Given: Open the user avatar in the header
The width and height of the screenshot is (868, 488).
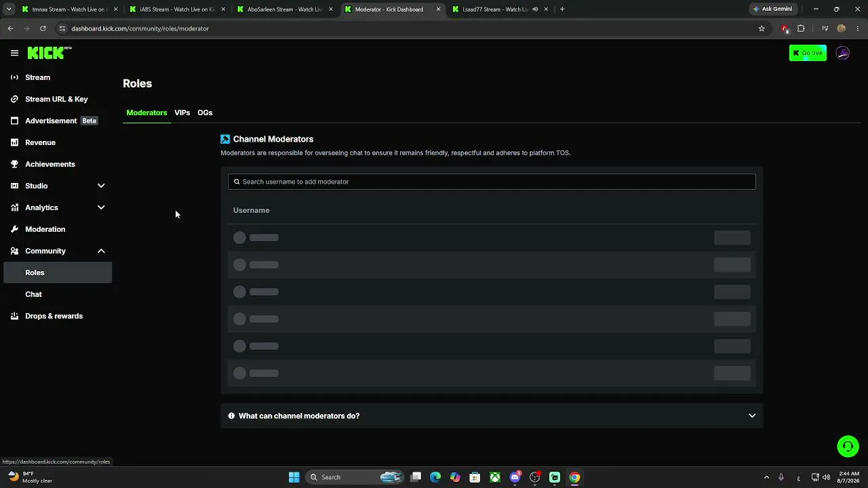Looking at the screenshot, I should click(843, 53).
